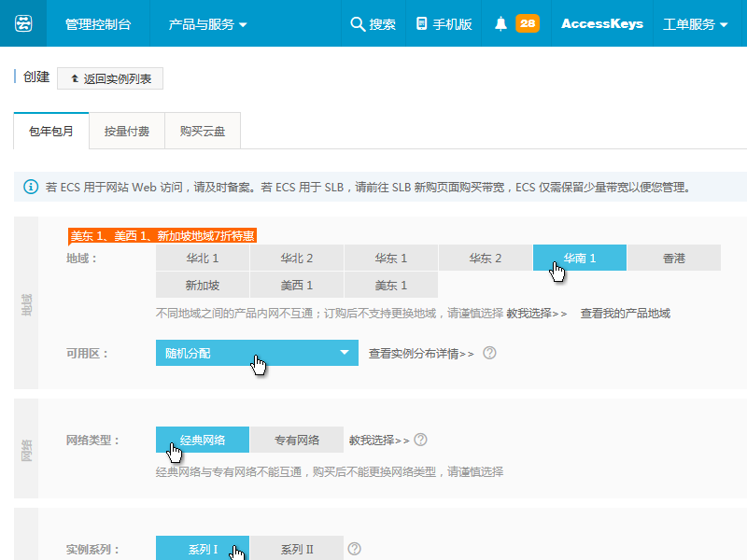The height and width of the screenshot is (560, 747).
Task: Click help icon beside 系列 II
Action: [354, 550]
